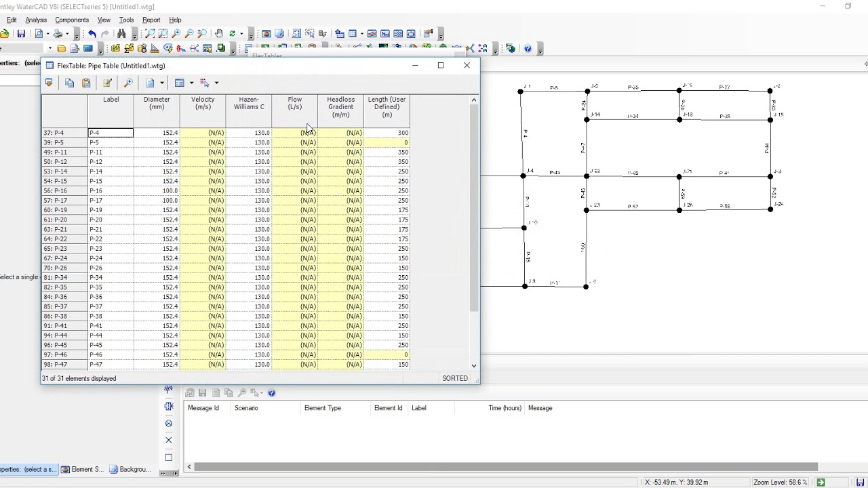Click the Diameter (mm) column header
The image size is (868, 488).
157,110
